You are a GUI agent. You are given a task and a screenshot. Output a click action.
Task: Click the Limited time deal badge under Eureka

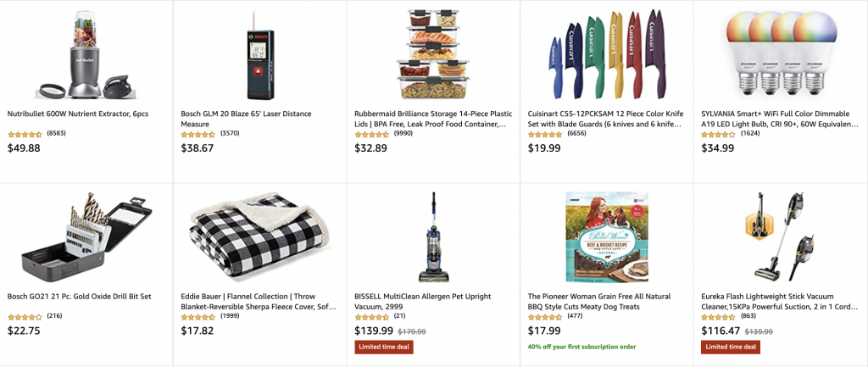731,347
